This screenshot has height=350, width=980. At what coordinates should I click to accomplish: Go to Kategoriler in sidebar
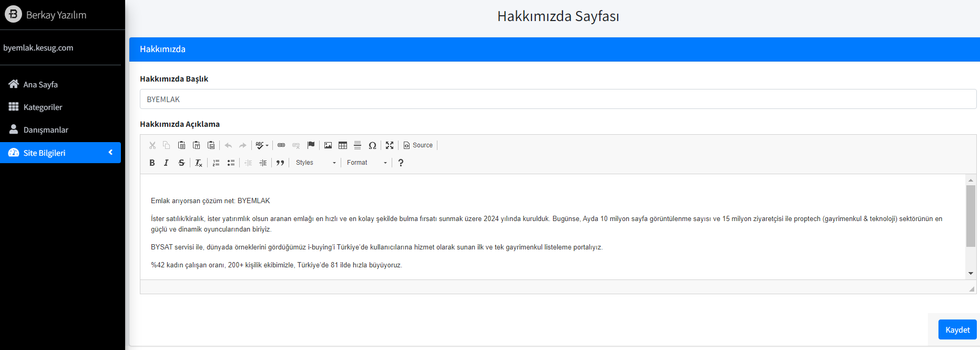click(43, 107)
